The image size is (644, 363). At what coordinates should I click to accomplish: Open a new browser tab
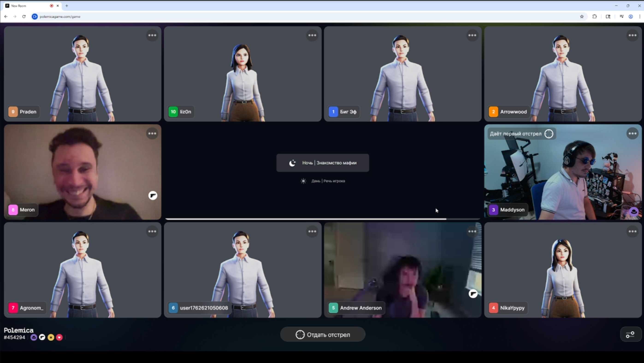(x=67, y=6)
